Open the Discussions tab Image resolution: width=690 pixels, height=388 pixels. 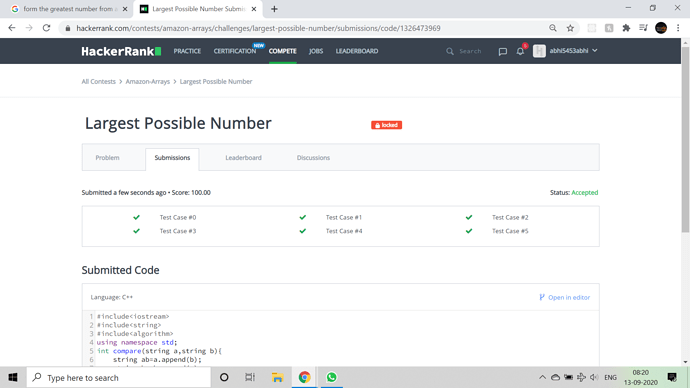[313, 157]
